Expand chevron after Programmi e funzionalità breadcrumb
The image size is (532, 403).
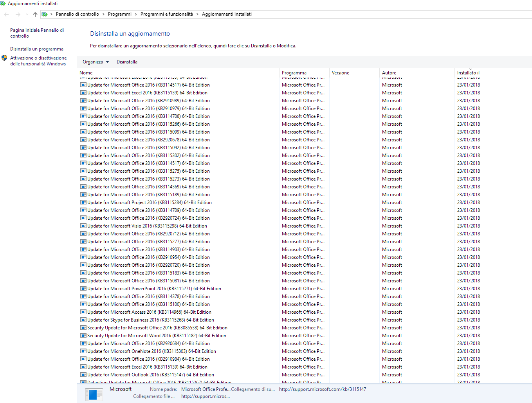coord(197,14)
